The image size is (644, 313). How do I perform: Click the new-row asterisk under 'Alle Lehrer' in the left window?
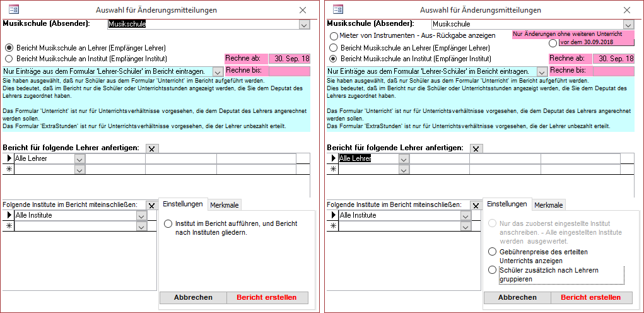pyautogui.click(x=9, y=169)
